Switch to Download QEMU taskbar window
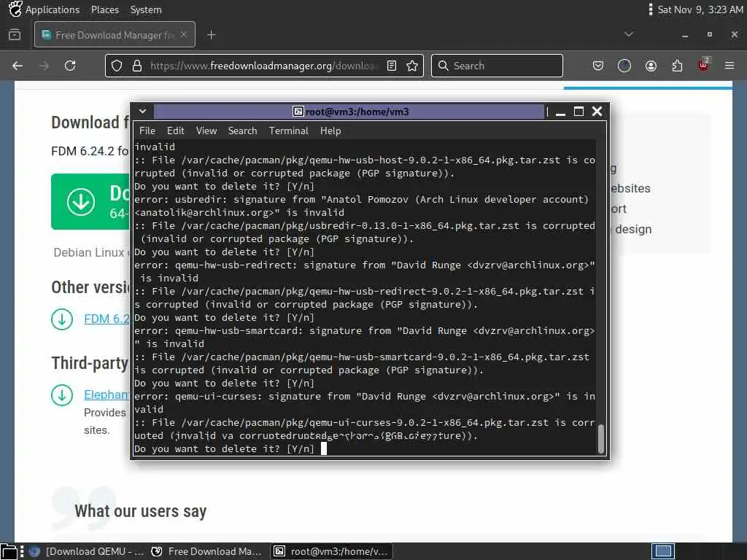This screenshot has height=560, width=747. (x=86, y=551)
